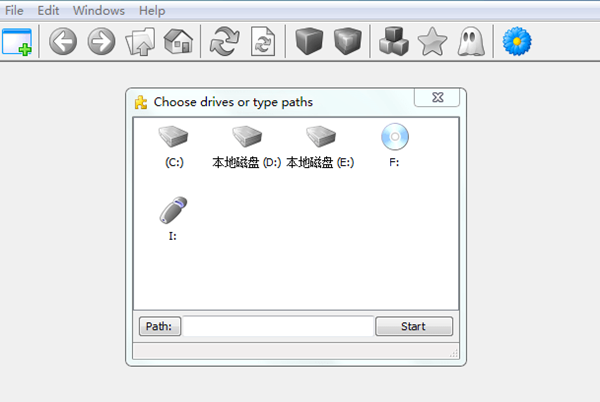Viewport: 600px width, 402px height.
Task: Click the new window icon with green plus
Action: [x=17, y=42]
